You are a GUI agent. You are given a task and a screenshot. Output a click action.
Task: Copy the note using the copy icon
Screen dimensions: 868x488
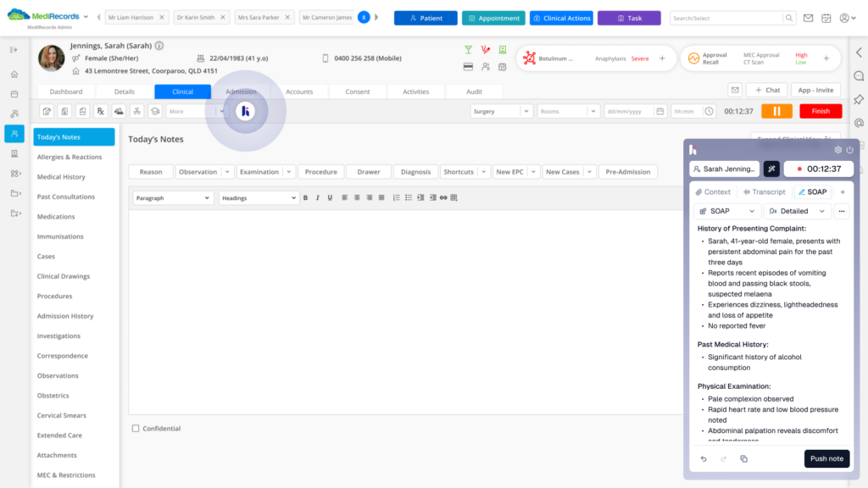(743, 459)
